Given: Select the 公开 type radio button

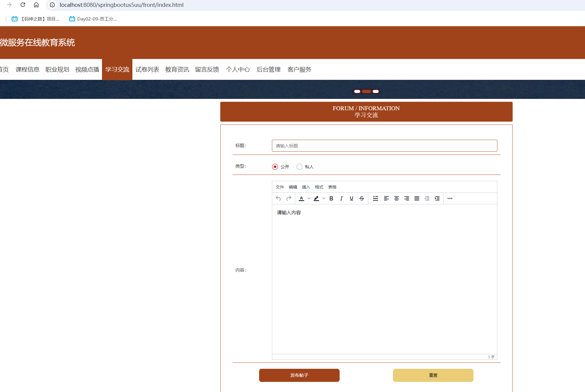Looking at the screenshot, I should (x=275, y=167).
